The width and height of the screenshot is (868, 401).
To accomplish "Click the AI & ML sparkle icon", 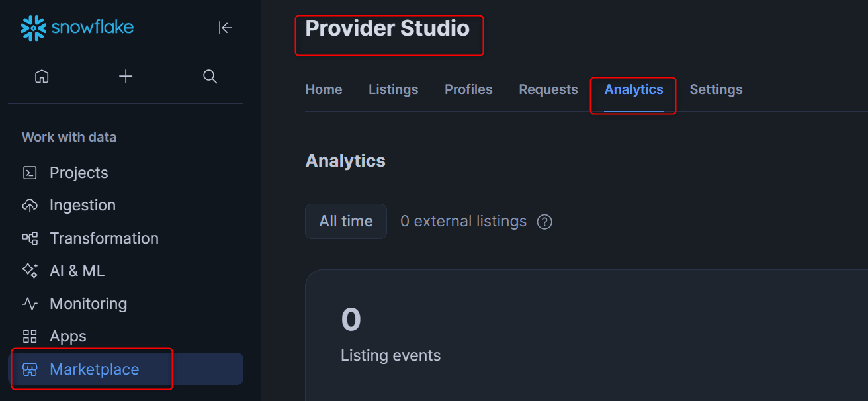I will point(30,271).
